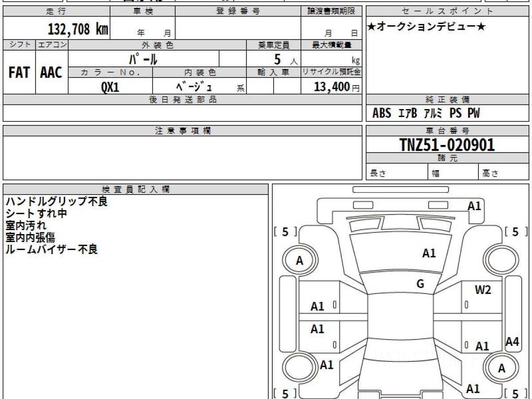Click the 外装色 header cell

pos(157,45)
